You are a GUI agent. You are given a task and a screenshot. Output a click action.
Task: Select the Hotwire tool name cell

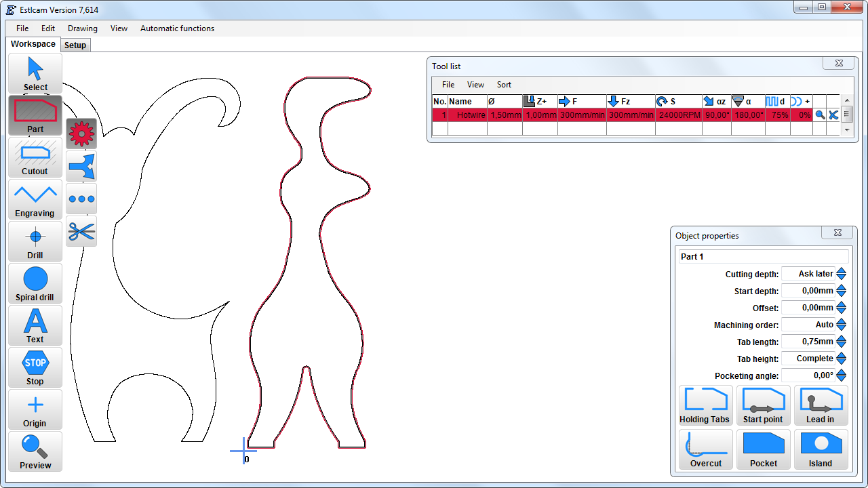(467, 115)
